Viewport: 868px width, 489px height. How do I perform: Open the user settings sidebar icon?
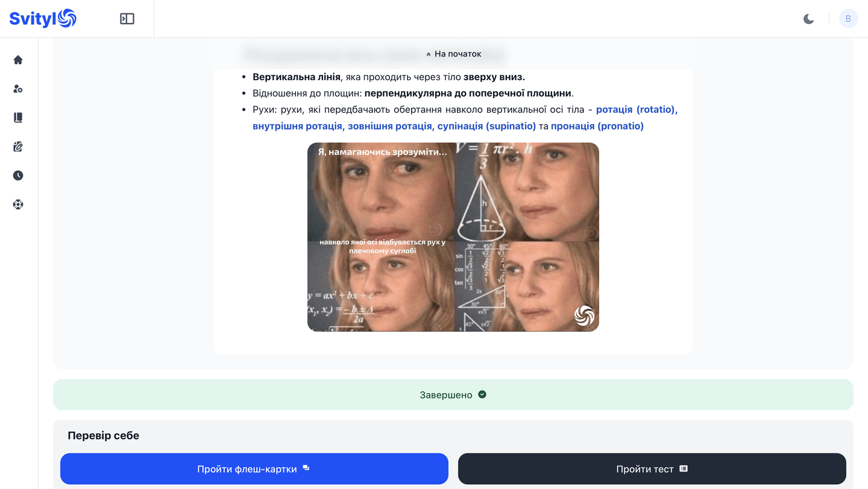click(x=18, y=89)
